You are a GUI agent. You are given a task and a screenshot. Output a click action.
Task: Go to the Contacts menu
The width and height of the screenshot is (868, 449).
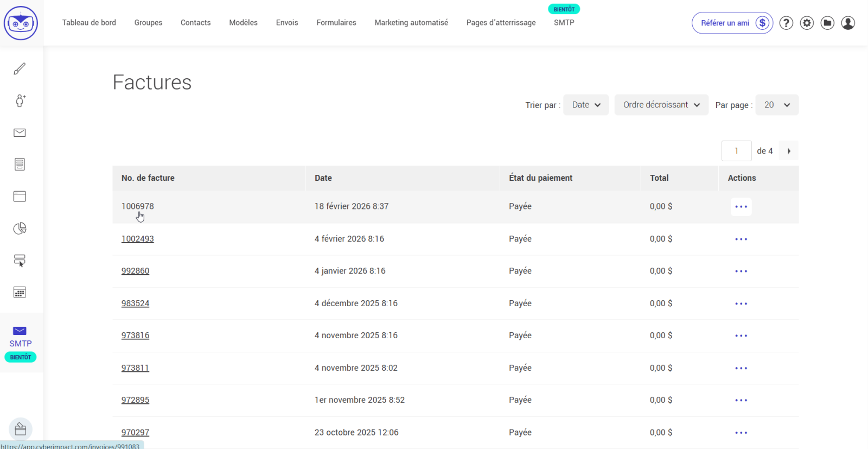[195, 23]
